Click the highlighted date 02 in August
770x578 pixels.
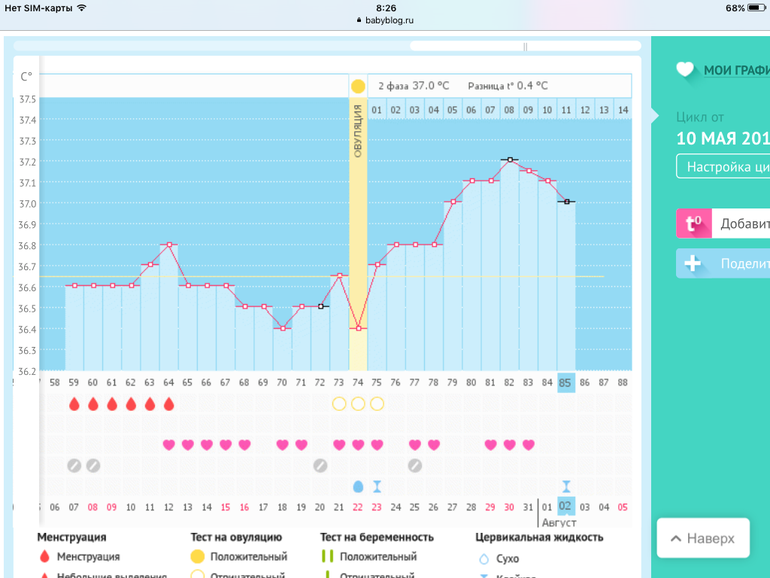[566, 507]
